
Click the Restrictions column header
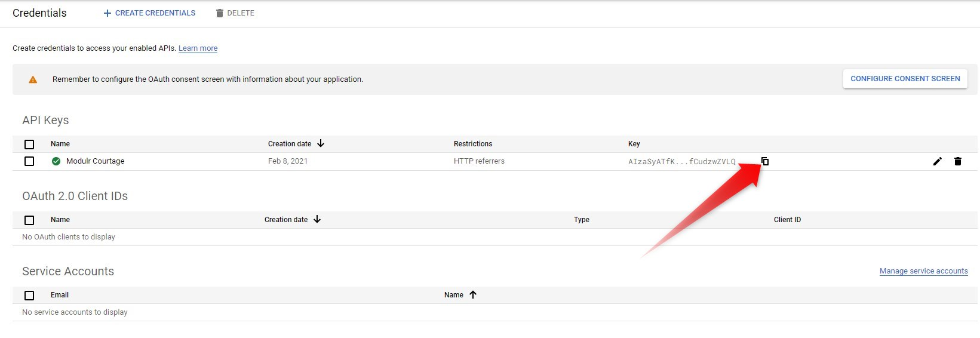(x=473, y=144)
